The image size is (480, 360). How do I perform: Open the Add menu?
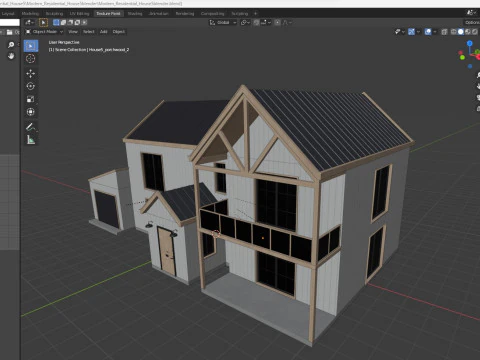103,32
